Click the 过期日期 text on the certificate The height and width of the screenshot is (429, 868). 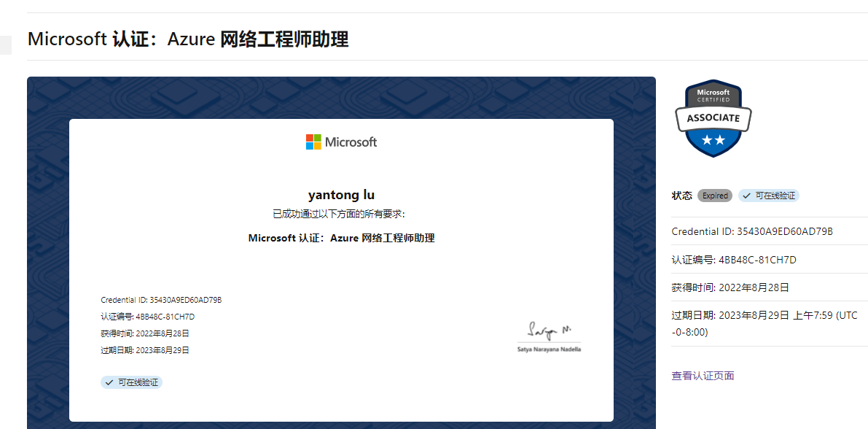click(145, 350)
